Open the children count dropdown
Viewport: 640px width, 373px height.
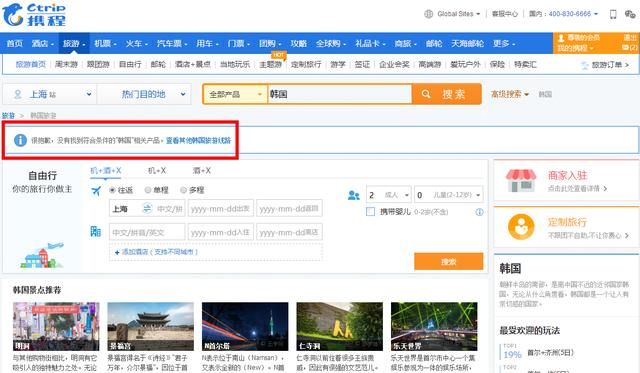[x=449, y=195]
